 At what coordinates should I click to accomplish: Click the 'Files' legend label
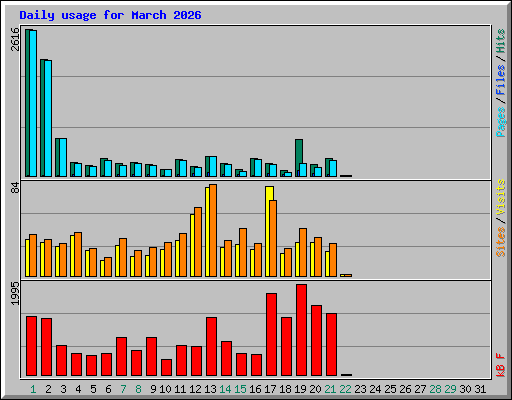tap(501, 79)
